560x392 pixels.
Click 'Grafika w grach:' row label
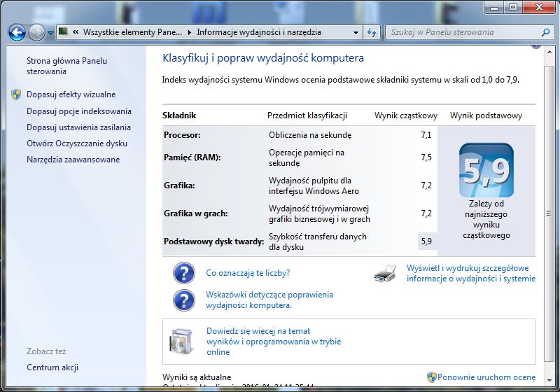(x=196, y=213)
